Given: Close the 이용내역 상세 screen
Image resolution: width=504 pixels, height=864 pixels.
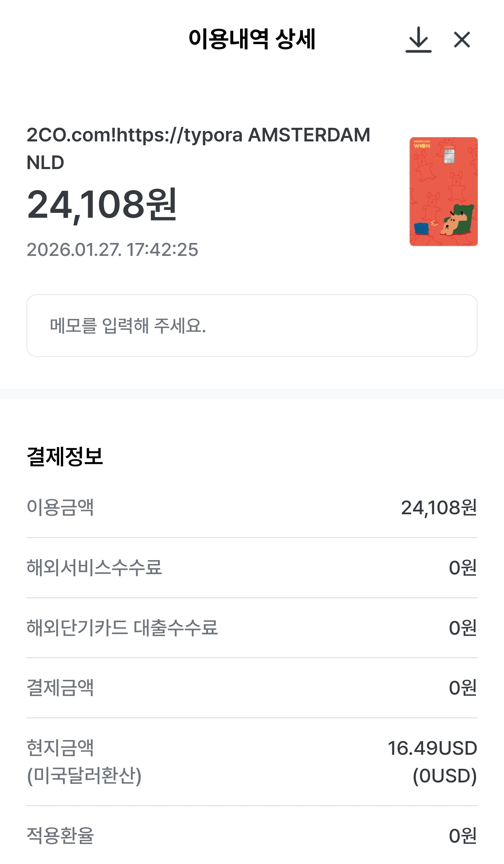Looking at the screenshot, I should click(x=462, y=40).
